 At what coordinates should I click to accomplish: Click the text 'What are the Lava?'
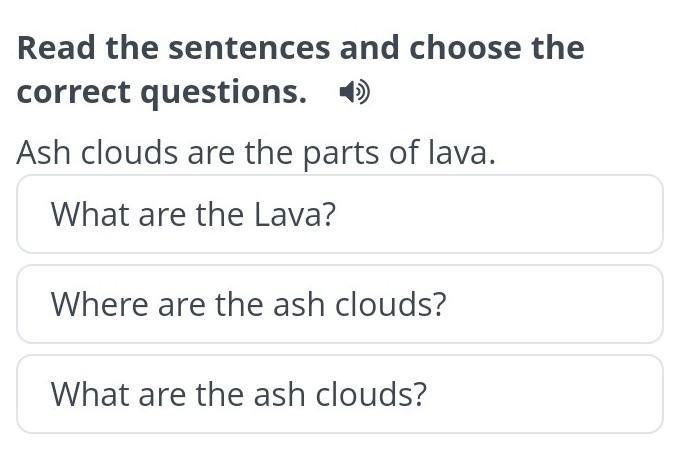(193, 215)
